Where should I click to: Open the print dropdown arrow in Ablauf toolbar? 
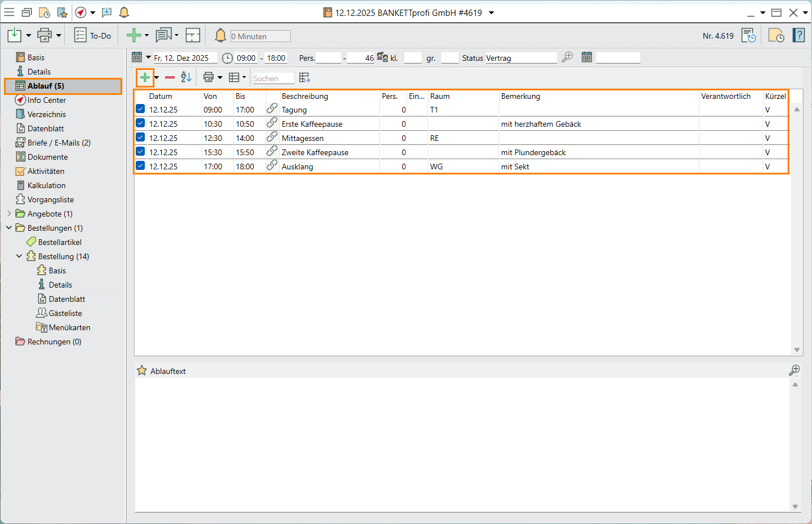pos(220,78)
